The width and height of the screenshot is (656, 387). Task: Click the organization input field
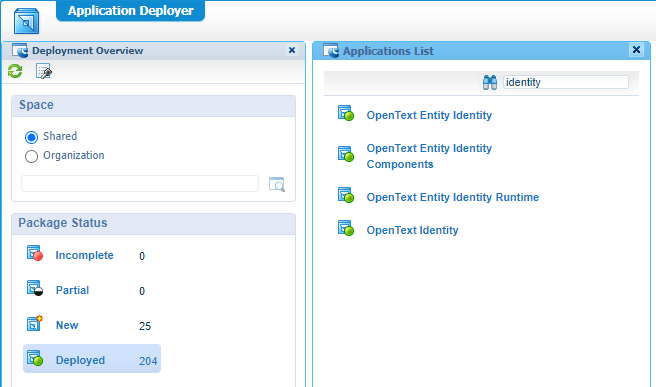140,184
